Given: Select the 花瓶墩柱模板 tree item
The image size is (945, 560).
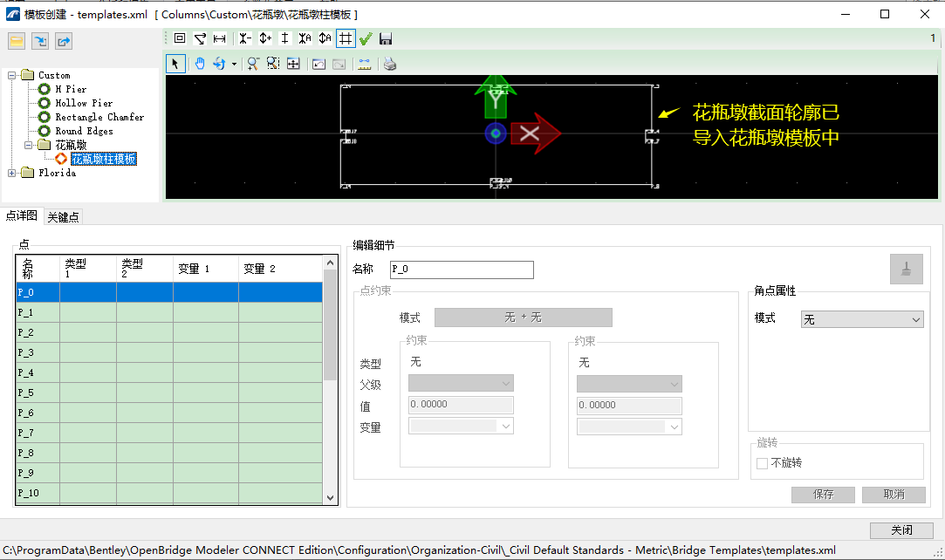Looking at the screenshot, I should tap(104, 159).
